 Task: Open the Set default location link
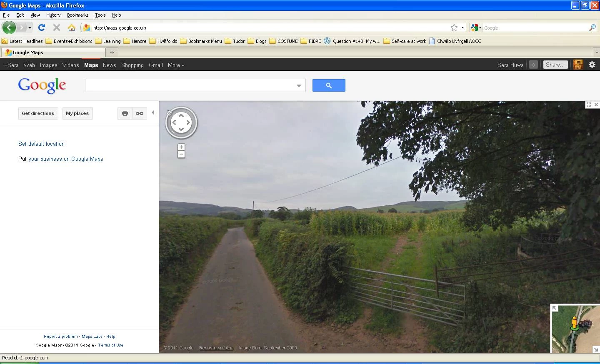pyautogui.click(x=41, y=144)
